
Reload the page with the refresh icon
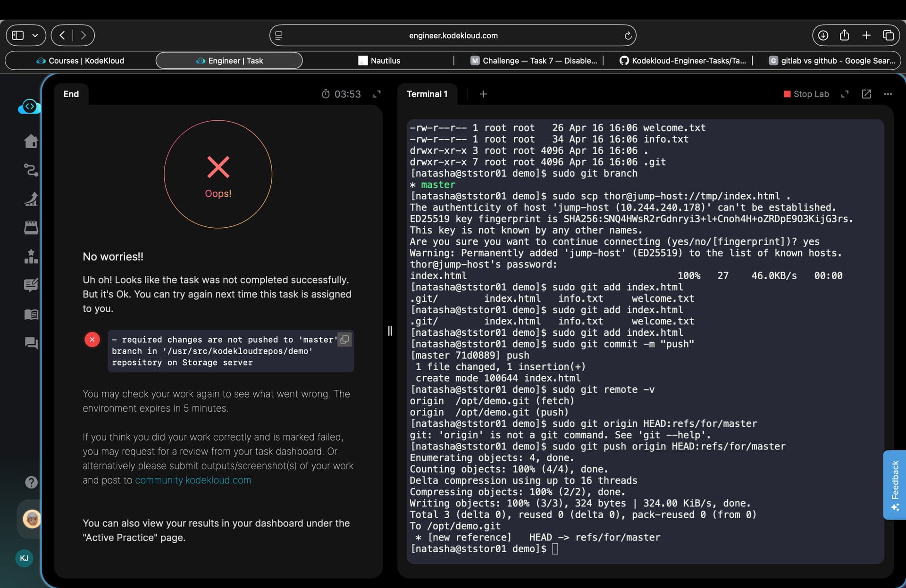pos(628,36)
